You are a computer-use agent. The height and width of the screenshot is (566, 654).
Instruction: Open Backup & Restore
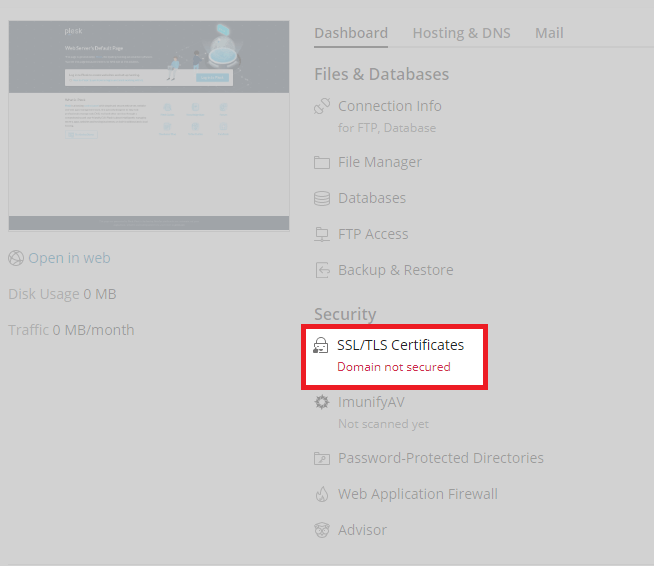(396, 270)
